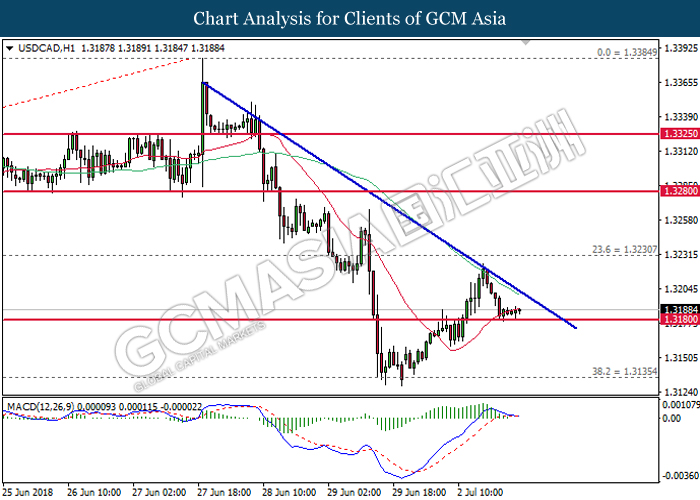Click the 1.31800 red price label
Image resolution: width=700 pixels, height=500 pixels.
(681, 319)
